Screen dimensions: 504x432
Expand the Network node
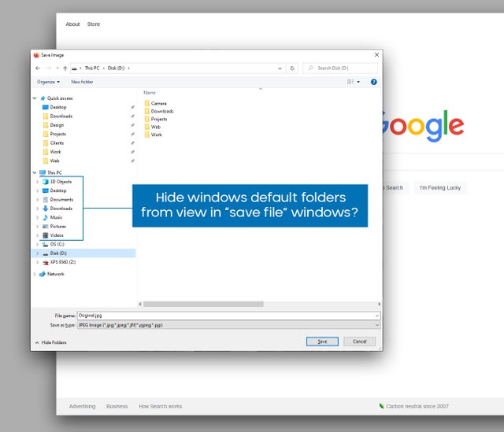[x=35, y=274]
